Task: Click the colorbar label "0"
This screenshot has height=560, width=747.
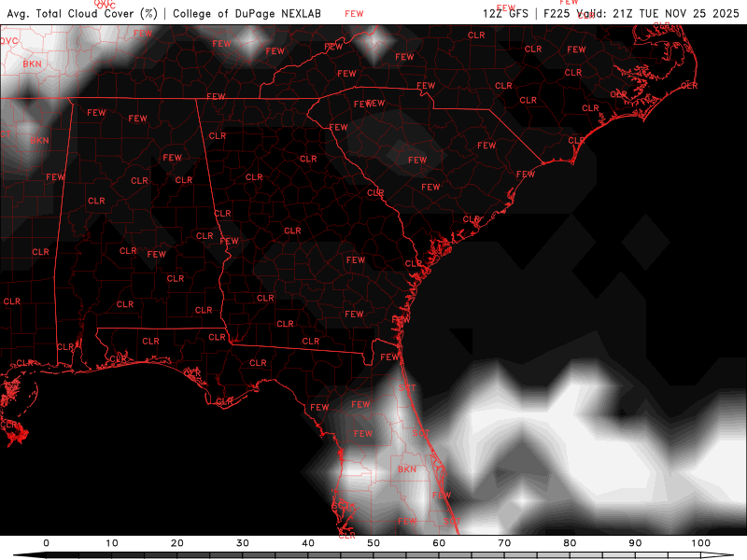Action: coord(46,543)
